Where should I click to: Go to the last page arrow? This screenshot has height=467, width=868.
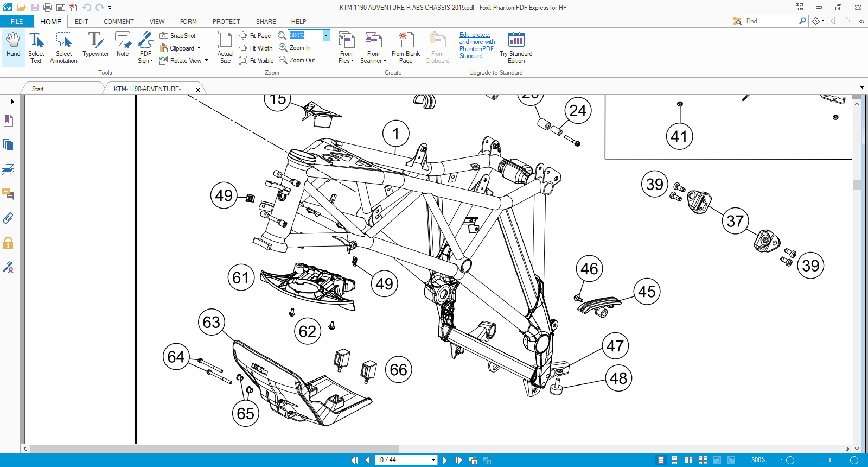pos(458,460)
